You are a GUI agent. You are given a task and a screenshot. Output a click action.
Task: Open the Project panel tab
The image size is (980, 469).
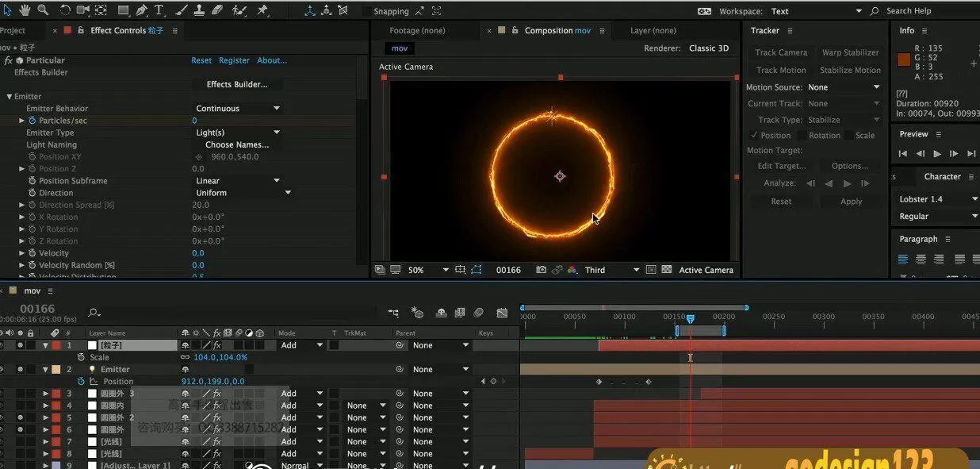coord(13,31)
